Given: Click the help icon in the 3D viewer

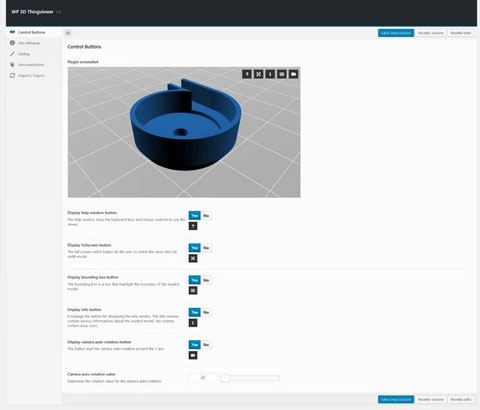Looking at the screenshot, I should pyautogui.click(x=247, y=74).
